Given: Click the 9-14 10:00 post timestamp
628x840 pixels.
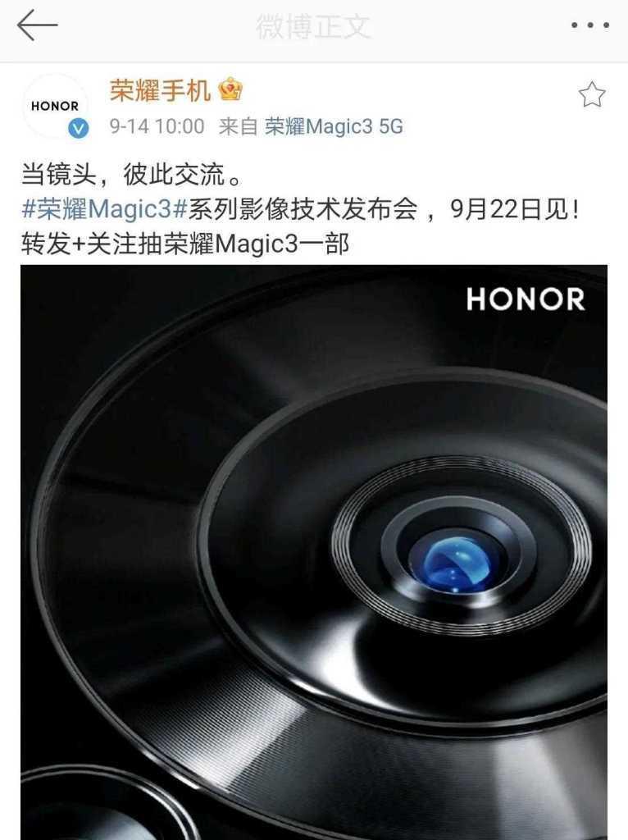Looking at the screenshot, I should coord(157,126).
